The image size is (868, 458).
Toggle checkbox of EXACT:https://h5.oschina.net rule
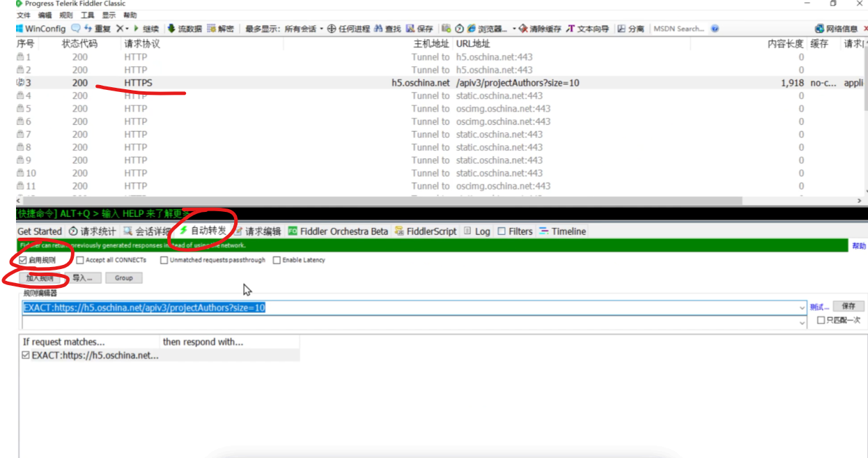[26, 356]
